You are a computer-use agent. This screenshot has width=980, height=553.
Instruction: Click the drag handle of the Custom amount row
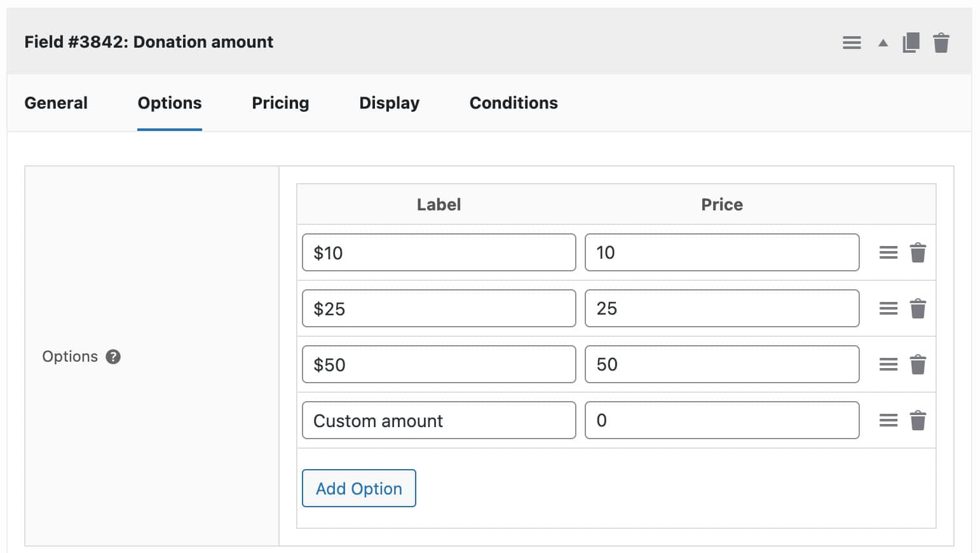click(x=888, y=420)
